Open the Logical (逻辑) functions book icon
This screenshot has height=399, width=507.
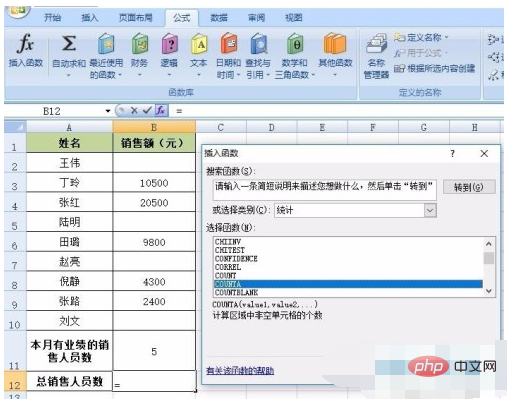(169, 44)
